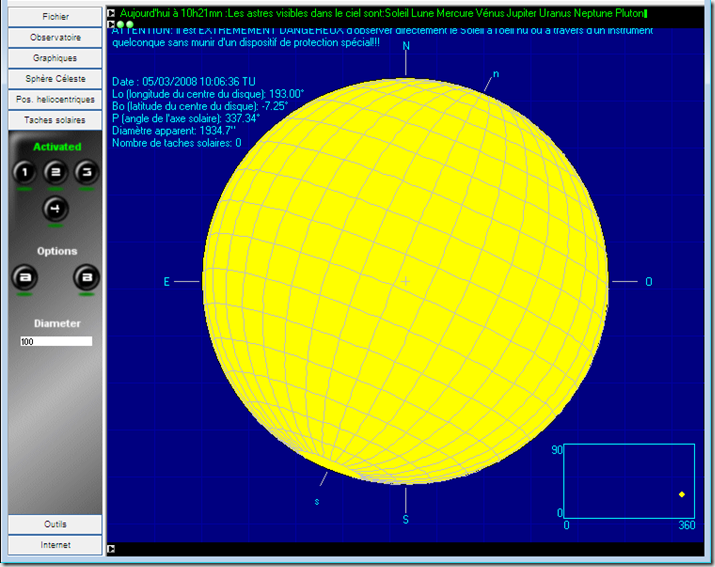Click the first green dot indicator
The height and width of the screenshot is (567, 715).
pos(120,24)
